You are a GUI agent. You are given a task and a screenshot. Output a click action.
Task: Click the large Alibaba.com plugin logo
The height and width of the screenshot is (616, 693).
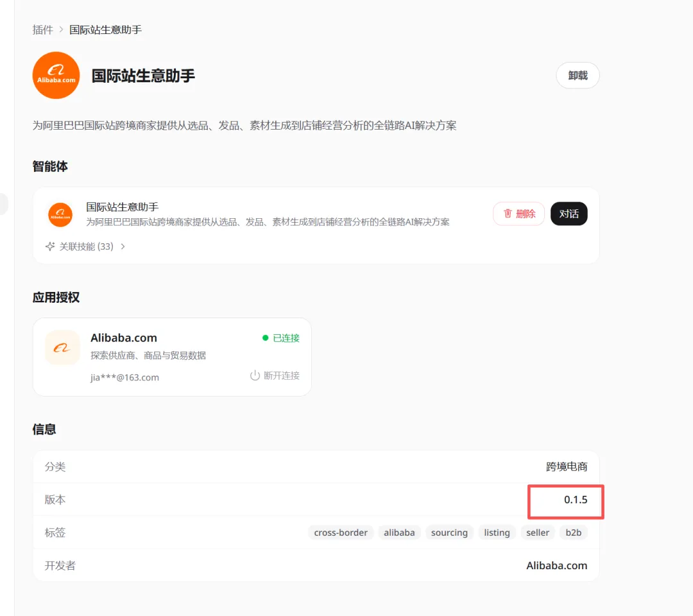point(56,75)
